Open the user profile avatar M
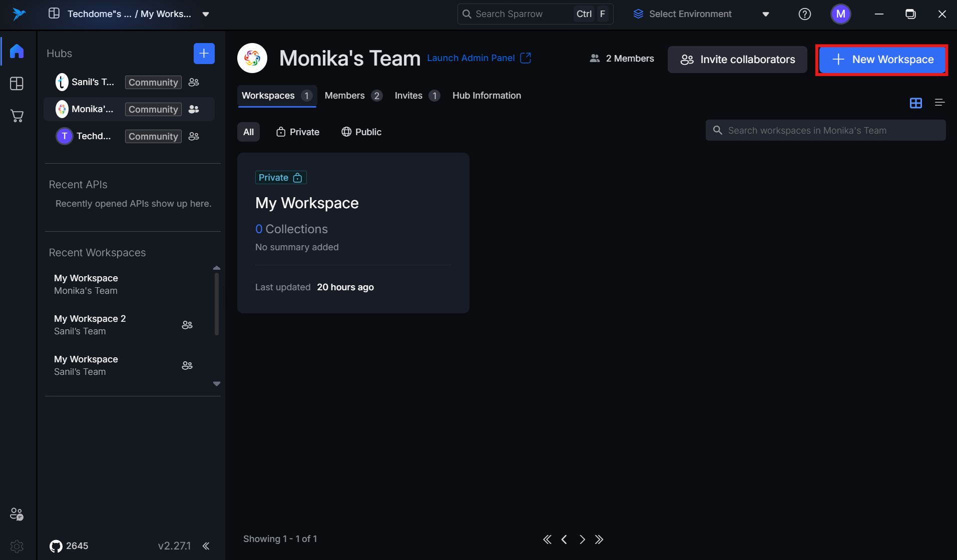 click(x=841, y=14)
